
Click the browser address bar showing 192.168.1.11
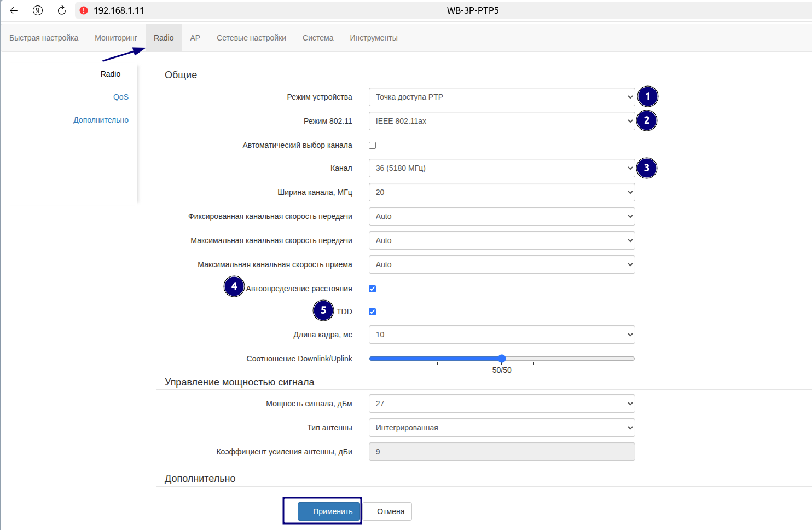[x=219, y=10]
